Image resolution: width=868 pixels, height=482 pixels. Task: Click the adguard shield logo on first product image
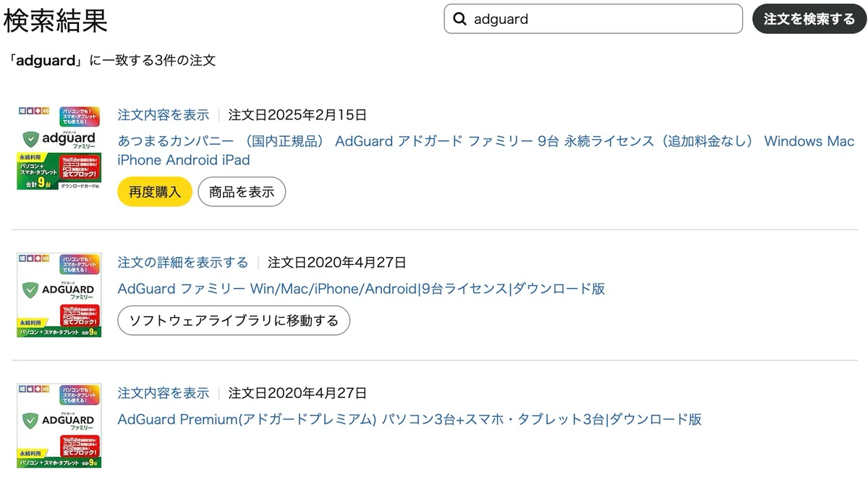pyautogui.click(x=30, y=140)
